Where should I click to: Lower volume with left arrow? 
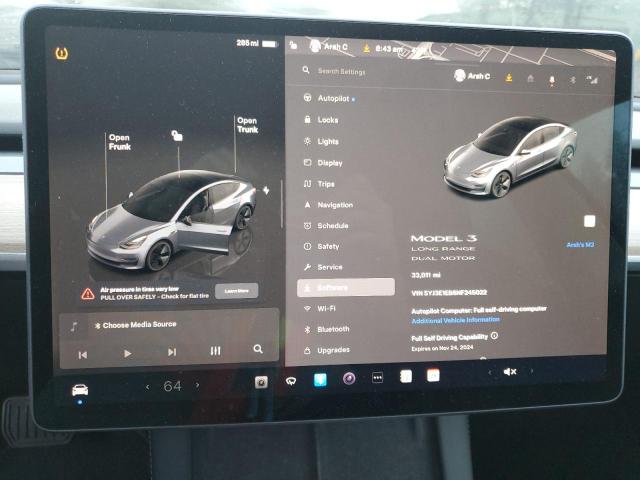click(x=490, y=372)
